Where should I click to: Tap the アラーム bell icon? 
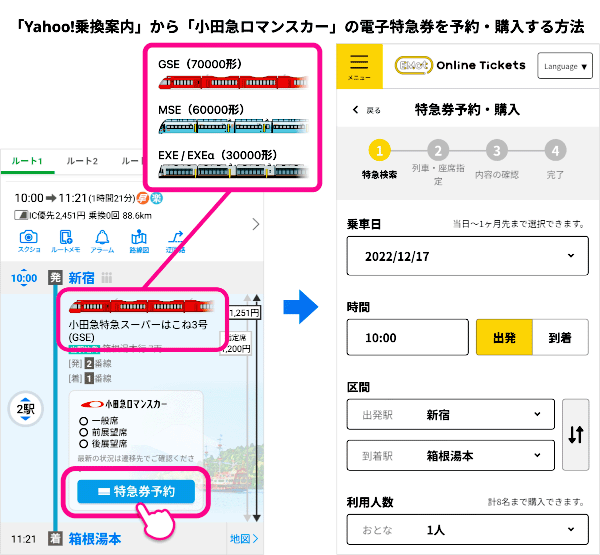102,241
